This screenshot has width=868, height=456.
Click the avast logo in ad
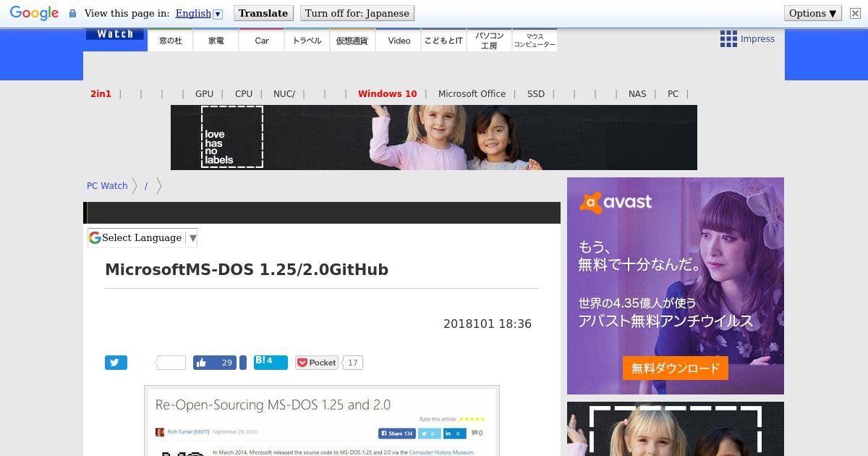tap(616, 203)
